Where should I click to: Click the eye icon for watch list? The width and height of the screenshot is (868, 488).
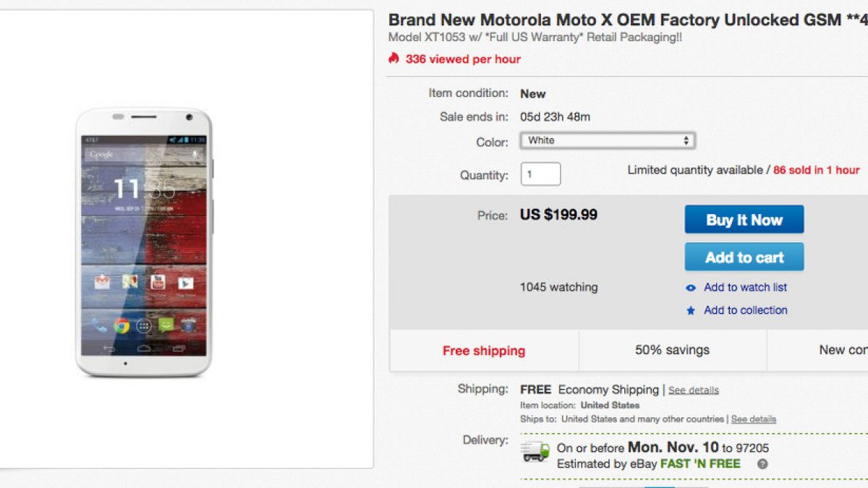point(691,288)
